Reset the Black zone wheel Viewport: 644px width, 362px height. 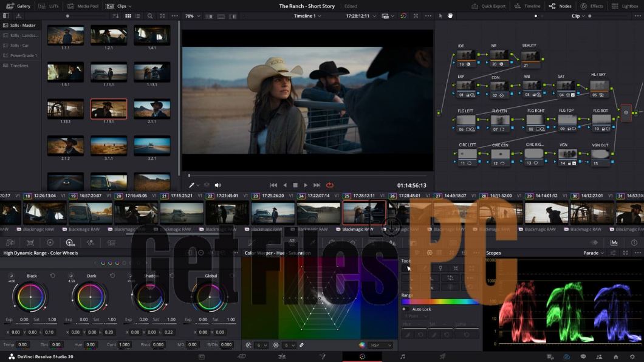point(53,276)
